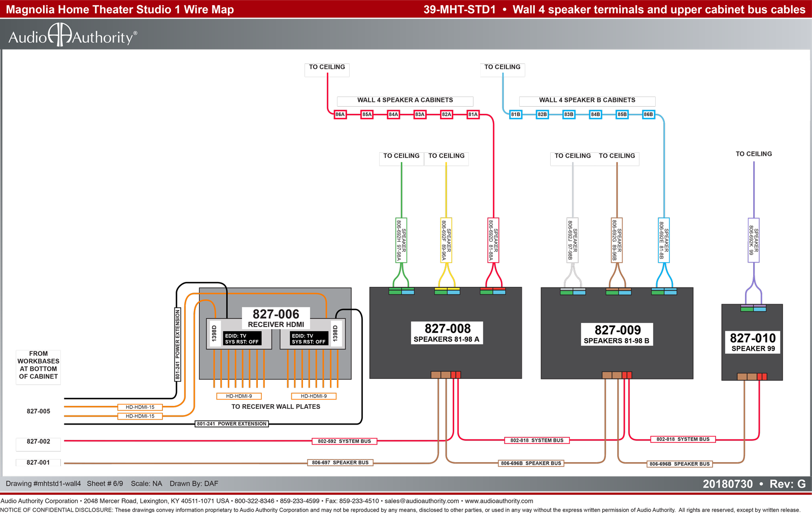The image size is (812, 513).
Task: Click the gray 806-692J 97-98B speaker tag
Action: tap(572, 240)
